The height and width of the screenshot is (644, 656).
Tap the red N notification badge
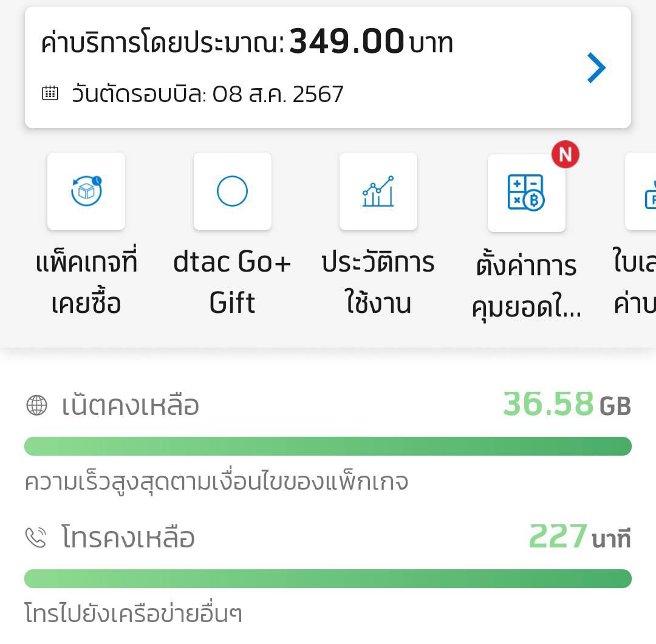point(565,155)
